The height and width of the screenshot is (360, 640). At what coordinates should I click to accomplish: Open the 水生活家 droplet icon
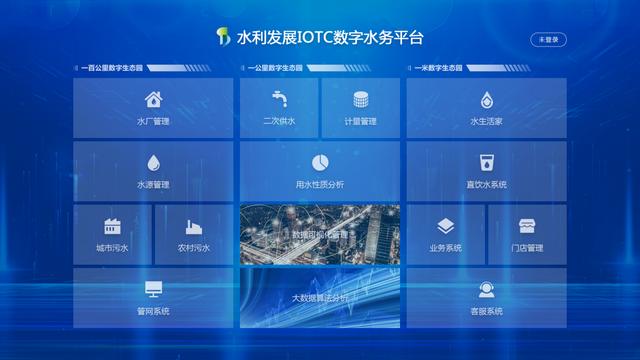[487, 100]
